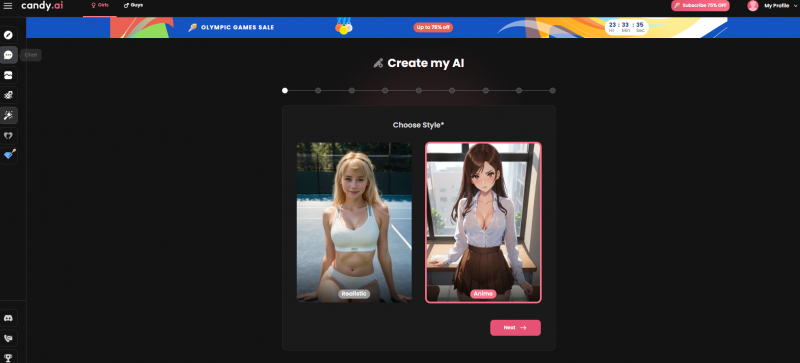Click the last step dot in progress bar
800x363 pixels.
point(553,90)
